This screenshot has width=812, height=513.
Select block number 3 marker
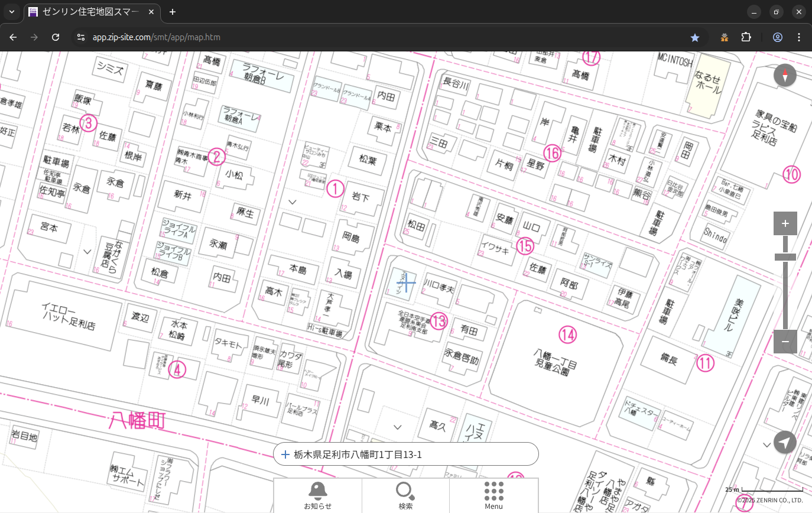[88, 123]
